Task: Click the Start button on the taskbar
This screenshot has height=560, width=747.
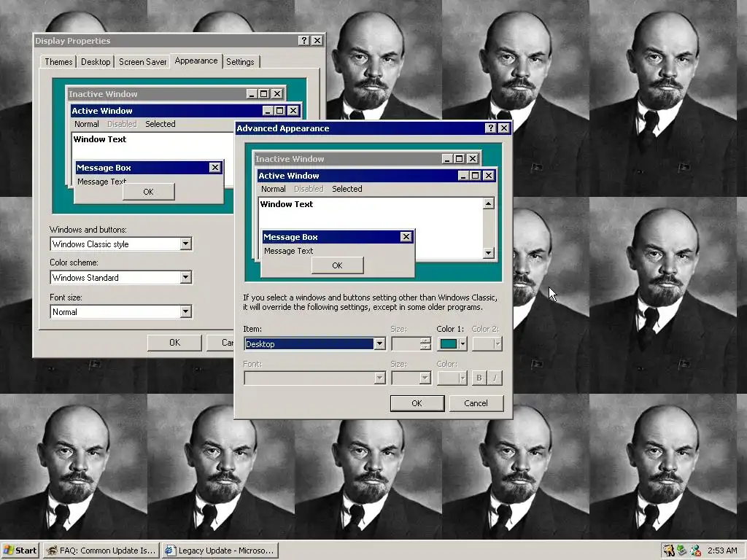Action: pyautogui.click(x=20, y=551)
